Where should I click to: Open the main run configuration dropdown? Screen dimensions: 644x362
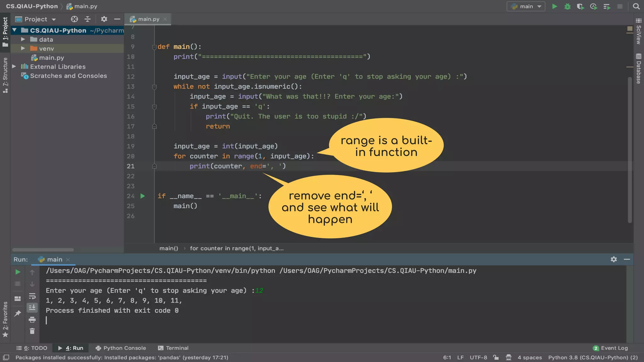tap(526, 6)
